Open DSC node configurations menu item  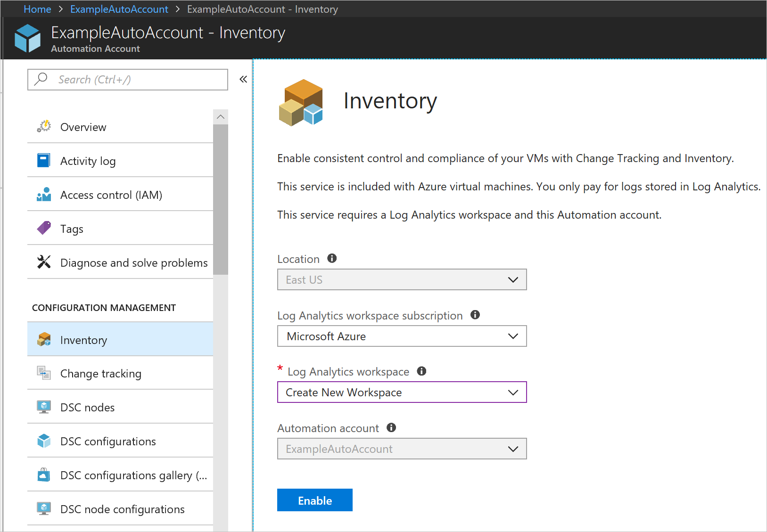click(x=120, y=509)
